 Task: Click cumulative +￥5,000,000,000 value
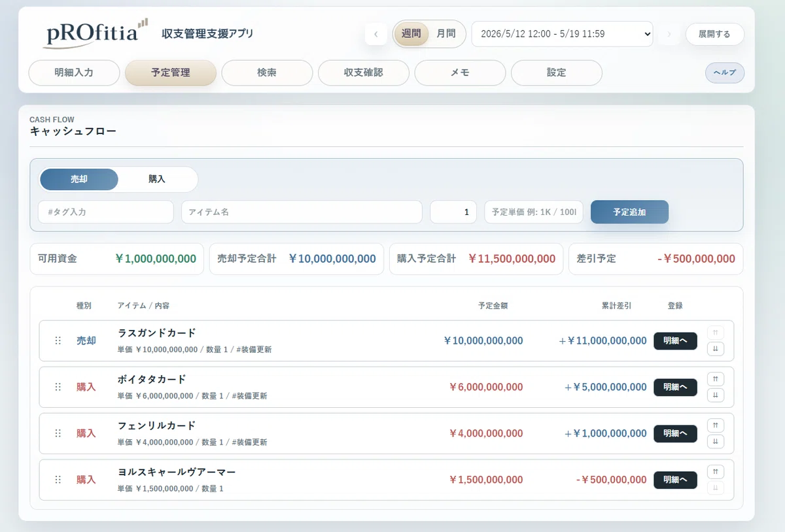pyautogui.click(x=606, y=387)
